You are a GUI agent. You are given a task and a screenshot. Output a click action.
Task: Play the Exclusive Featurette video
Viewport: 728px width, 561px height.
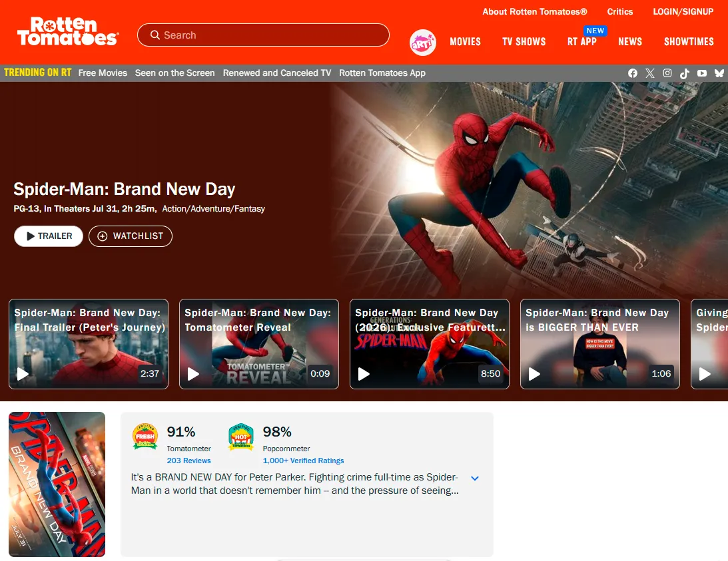pos(364,373)
